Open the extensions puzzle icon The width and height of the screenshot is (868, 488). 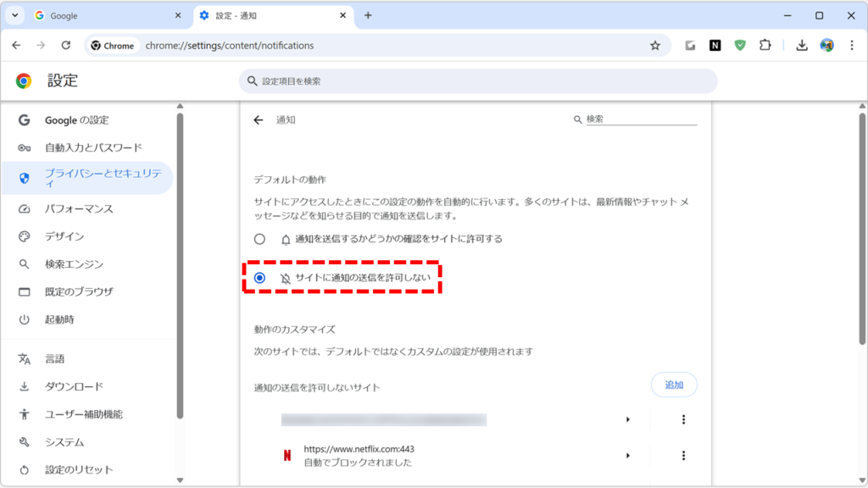coord(765,46)
